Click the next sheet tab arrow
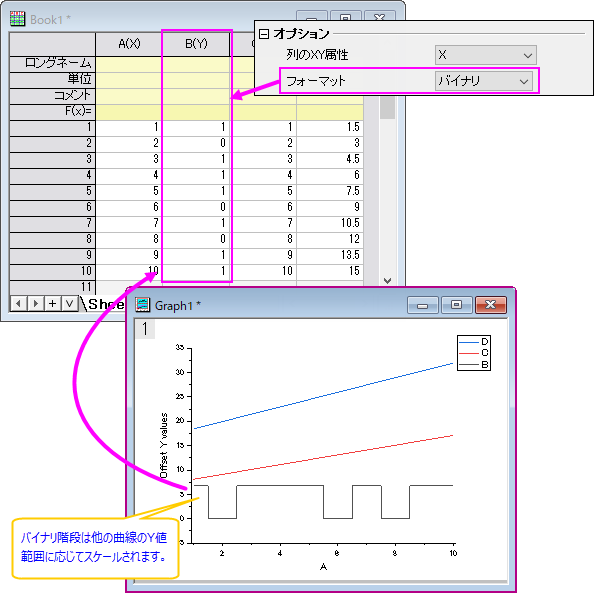The height and width of the screenshot is (593, 594). pyautogui.click(x=36, y=304)
